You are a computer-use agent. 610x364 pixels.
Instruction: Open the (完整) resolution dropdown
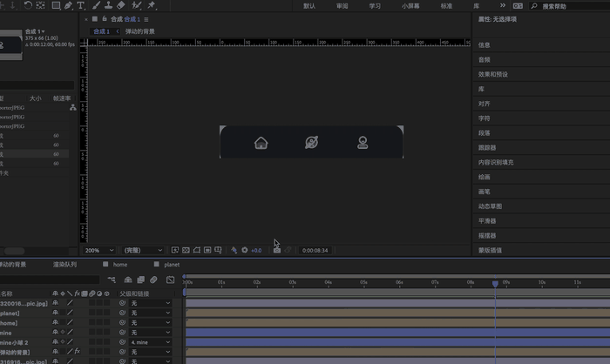[x=143, y=250]
